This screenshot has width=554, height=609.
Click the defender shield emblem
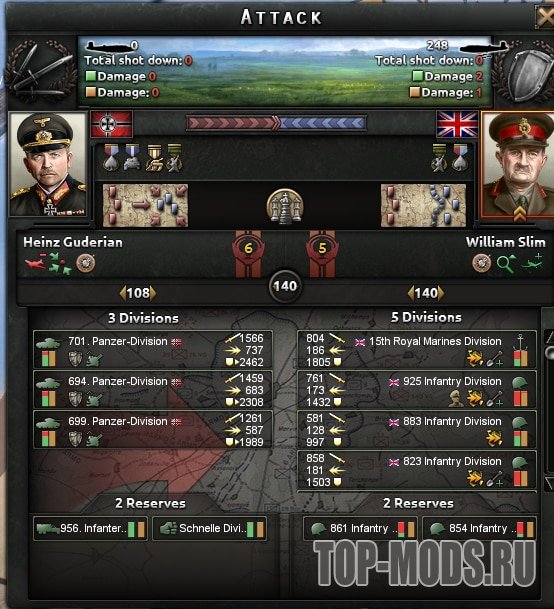(524, 71)
